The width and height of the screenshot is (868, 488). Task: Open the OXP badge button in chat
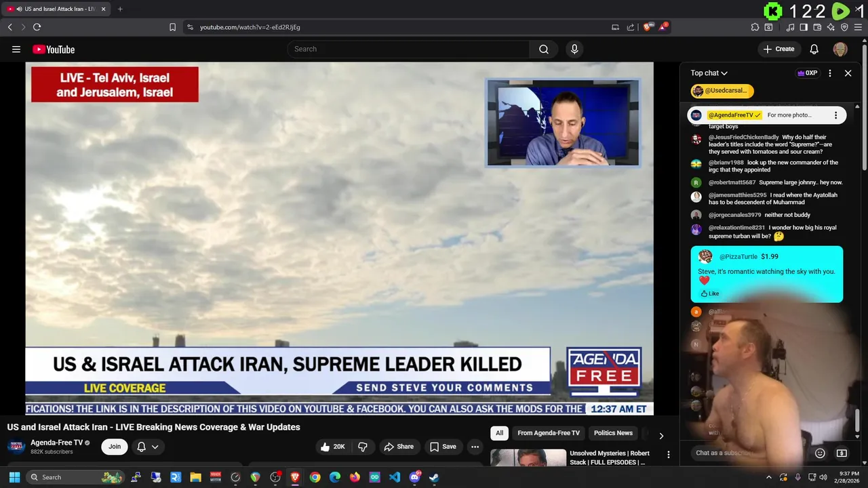click(x=807, y=73)
